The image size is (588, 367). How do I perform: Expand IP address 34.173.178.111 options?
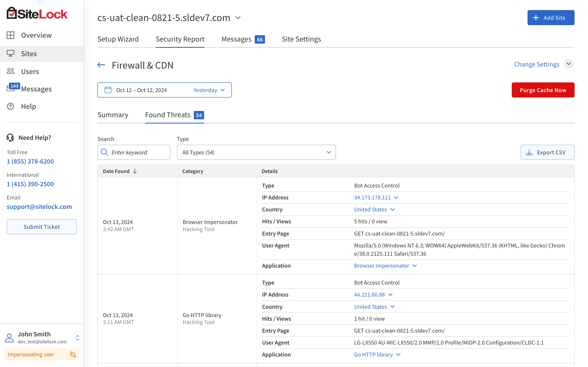click(x=396, y=198)
